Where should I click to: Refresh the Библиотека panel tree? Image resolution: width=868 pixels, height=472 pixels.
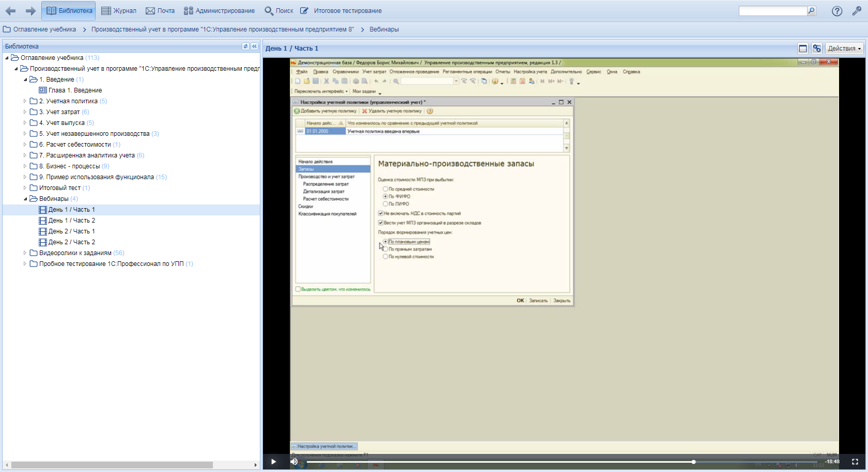coord(245,46)
